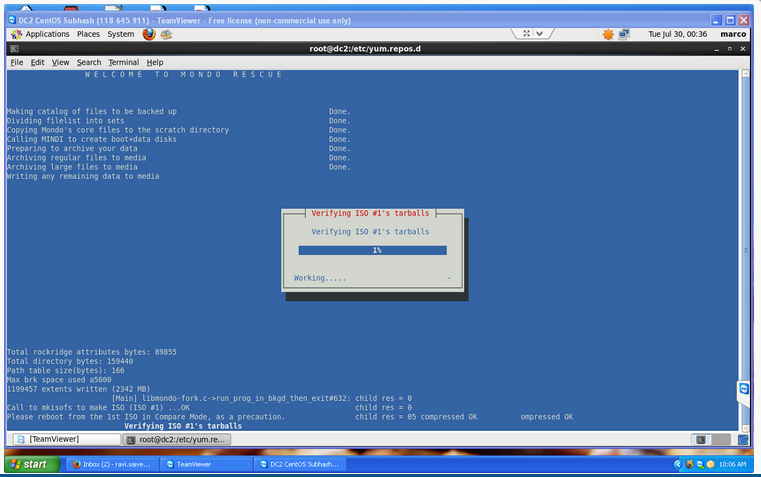Screen dimensions: 761x477
Task: Click the date and time clock in panel
Action: [x=678, y=34]
